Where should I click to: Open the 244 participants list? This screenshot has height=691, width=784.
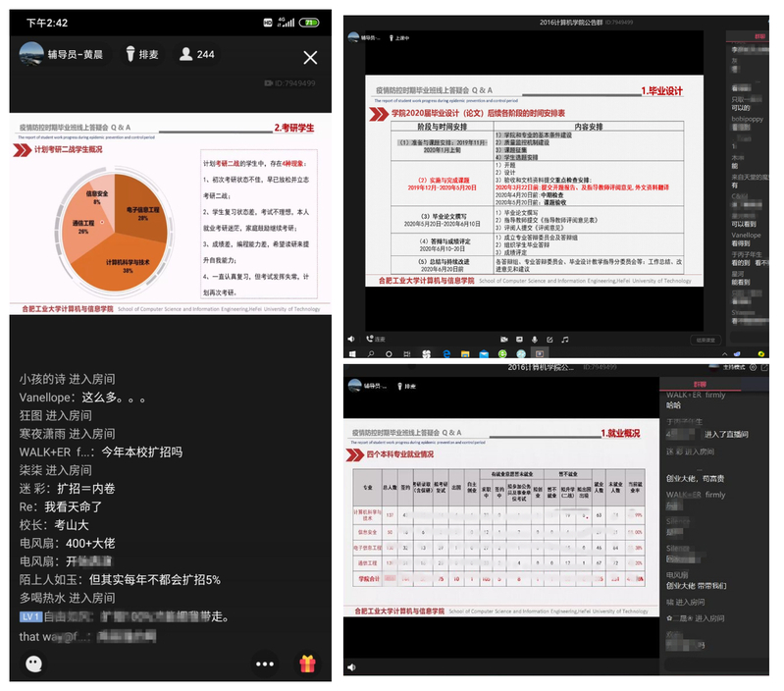[x=196, y=55]
